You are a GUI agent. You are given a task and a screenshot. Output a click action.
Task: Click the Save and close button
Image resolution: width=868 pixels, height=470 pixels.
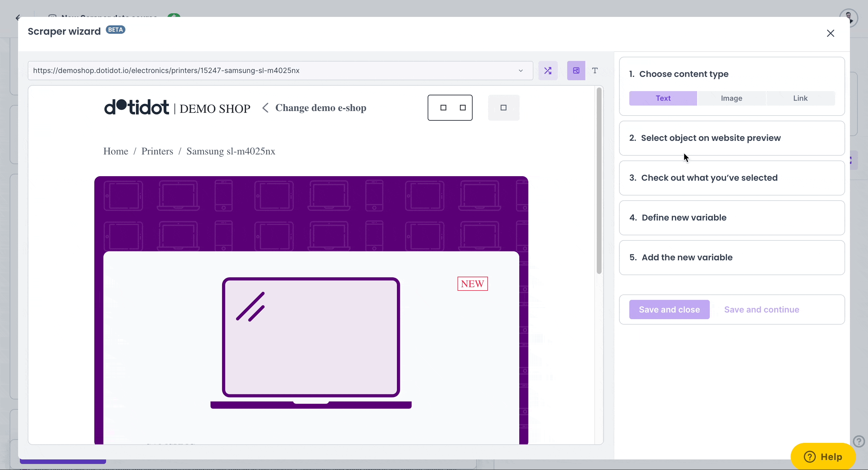click(669, 309)
